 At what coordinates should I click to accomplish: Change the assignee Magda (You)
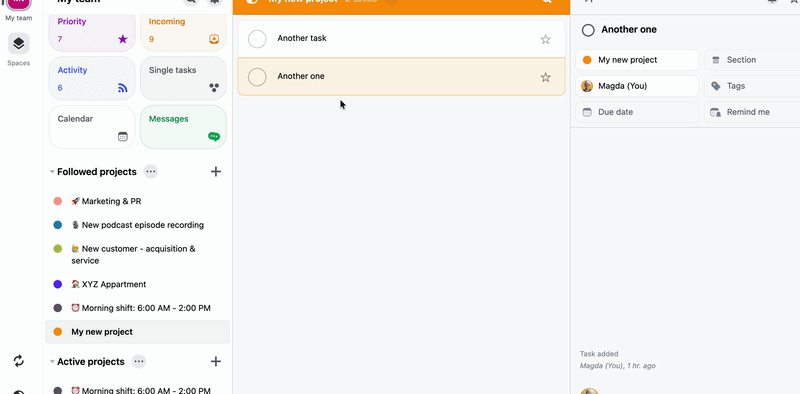pos(637,86)
